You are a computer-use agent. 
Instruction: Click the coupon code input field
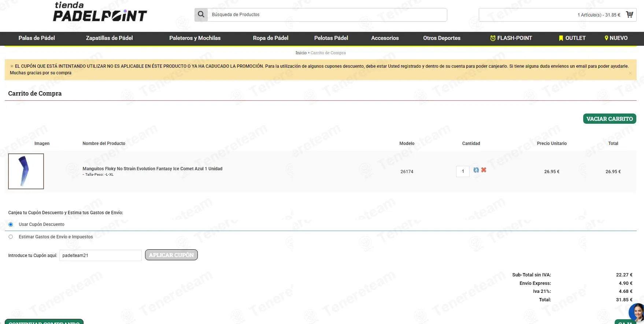[100, 256]
